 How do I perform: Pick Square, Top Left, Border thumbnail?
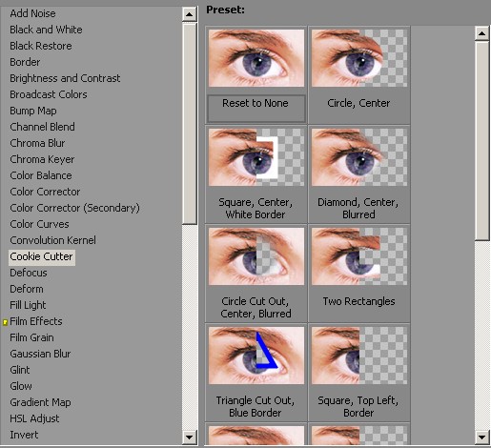pos(359,356)
